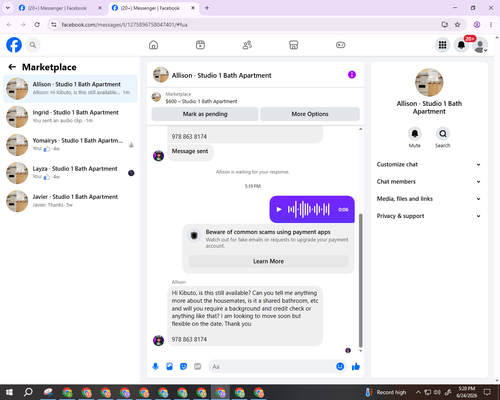Expand the Chat members section
The height and width of the screenshot is (400, 500).
tap(429, 182)
